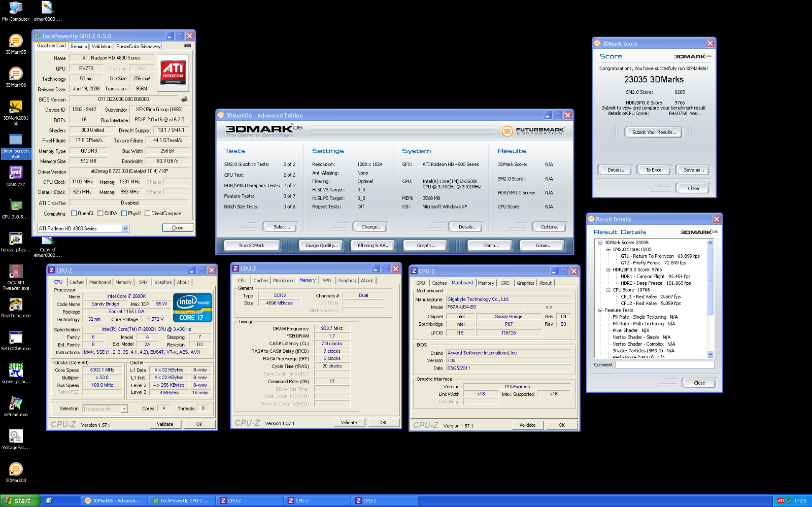Open the RealTemp.exe desktop icon

click(x=16, y=308)
